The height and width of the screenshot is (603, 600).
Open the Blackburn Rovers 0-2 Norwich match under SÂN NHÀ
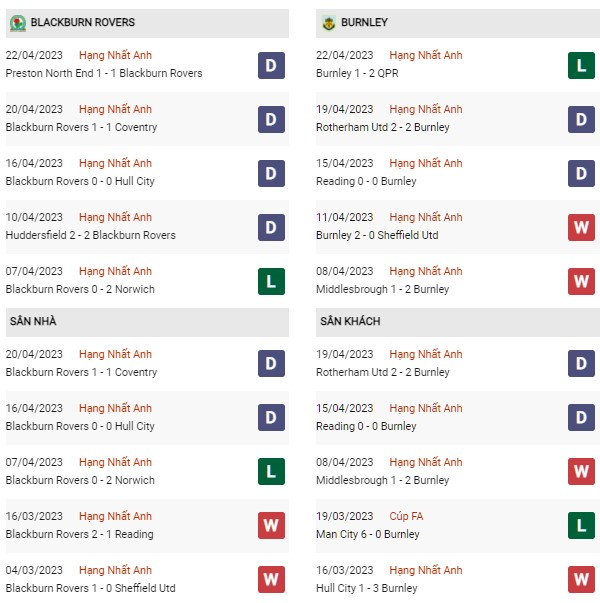(x=80, y=480)
